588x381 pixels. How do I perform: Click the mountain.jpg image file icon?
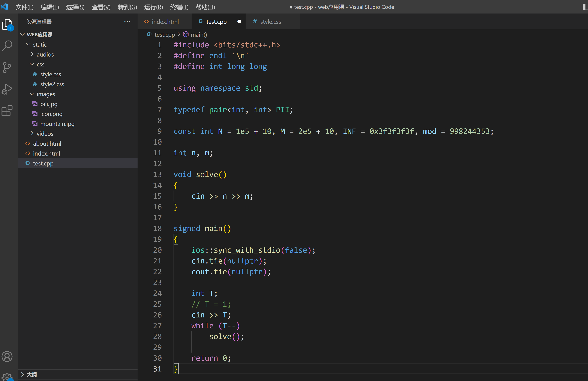[x=35, y=124]
